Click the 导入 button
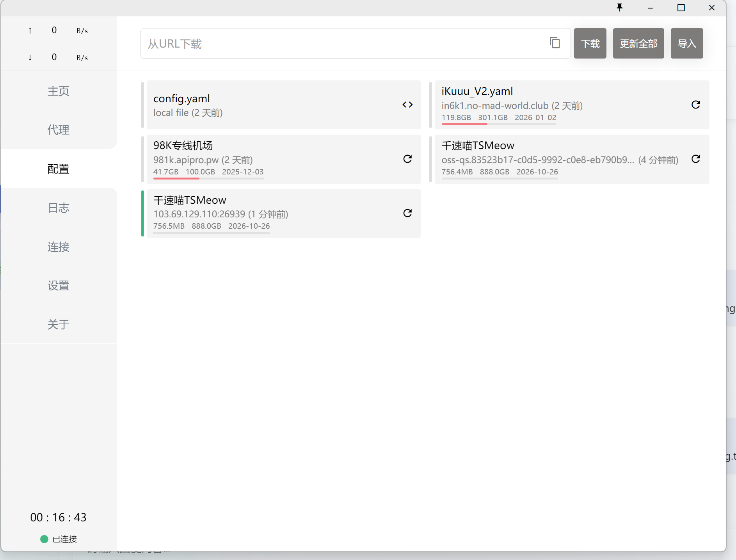 (x=686, y=43)
